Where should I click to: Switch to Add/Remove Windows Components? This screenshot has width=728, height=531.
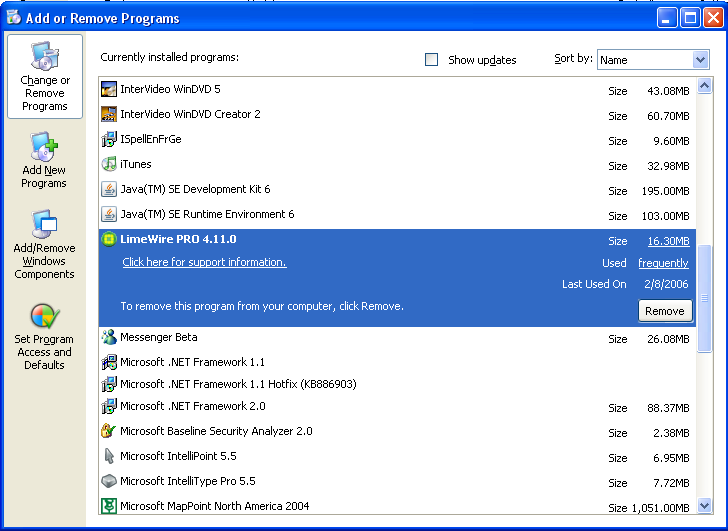coord(44,245)
